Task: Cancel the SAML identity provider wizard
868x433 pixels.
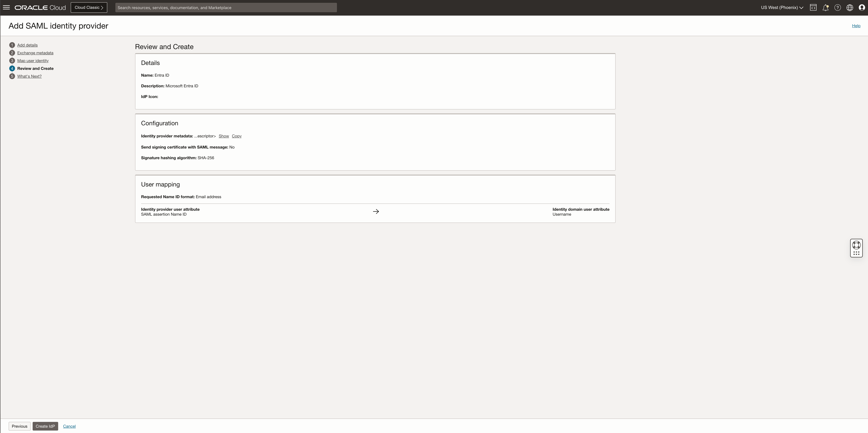Action: [69, 426]
